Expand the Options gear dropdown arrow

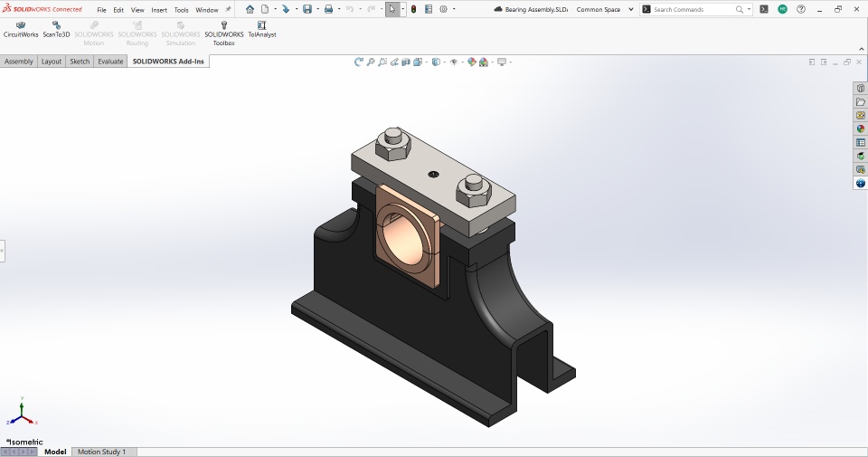[454, 9]
